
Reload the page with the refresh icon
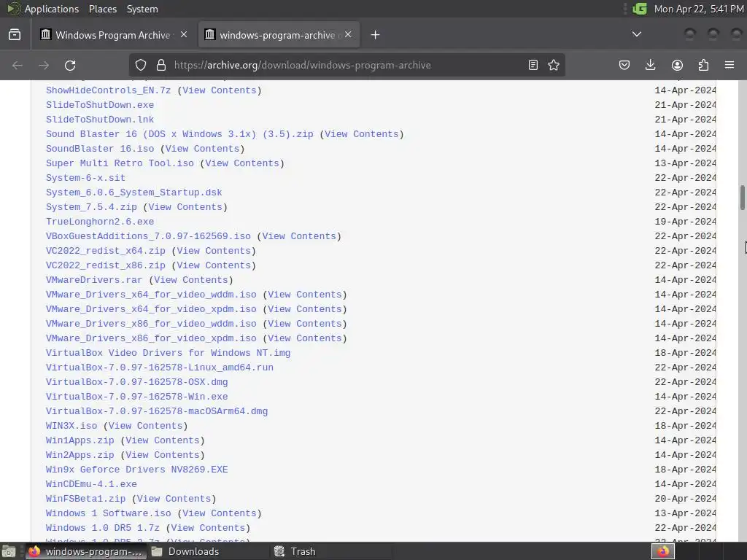click(70, 65)
